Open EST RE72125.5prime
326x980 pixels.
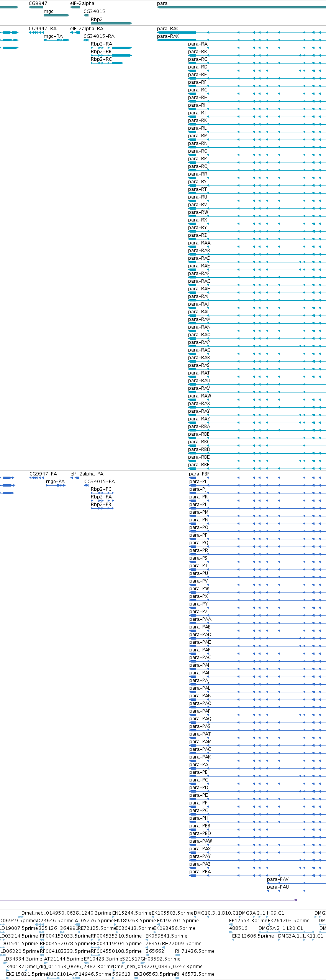pyautogui.click(x=97, y=928)
